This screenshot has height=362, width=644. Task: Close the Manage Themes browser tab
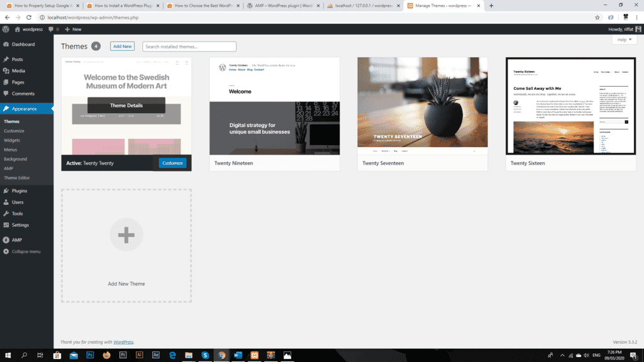pos(479,6)
